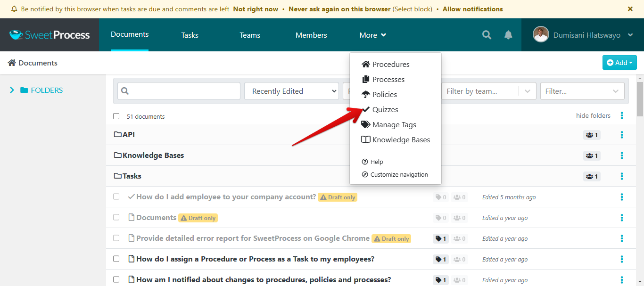
Task: Select Knowledge Bases from More menu
Action: tap(396, 140)
